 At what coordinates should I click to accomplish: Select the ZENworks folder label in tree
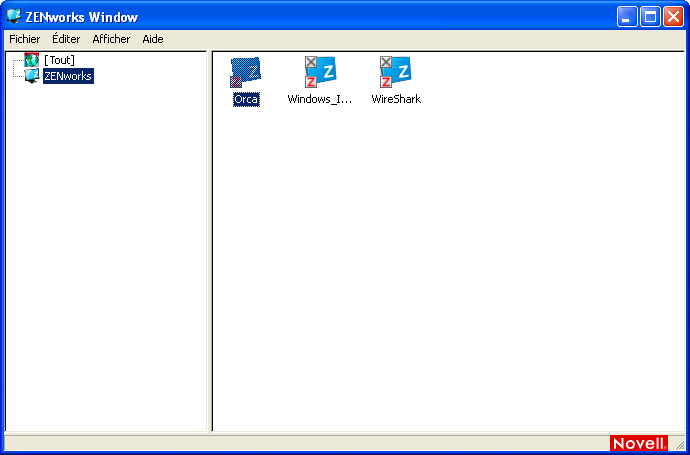tap(68, 76)
